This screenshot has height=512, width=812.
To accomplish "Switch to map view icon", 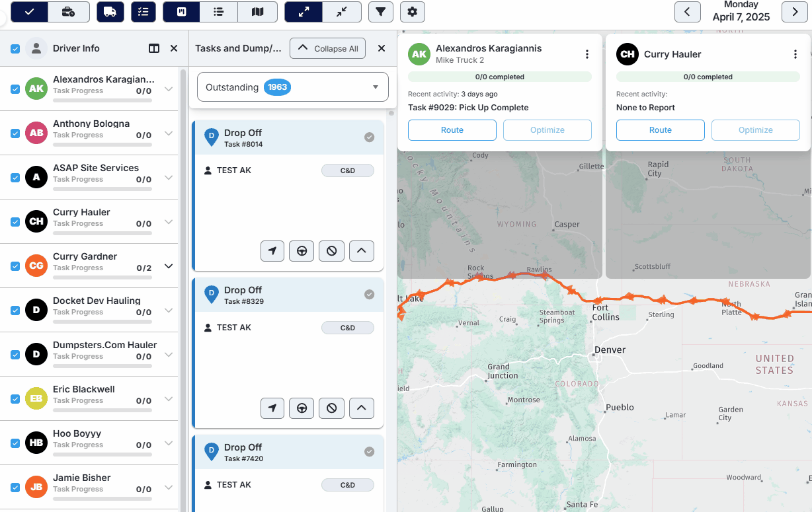I will 259,11.
